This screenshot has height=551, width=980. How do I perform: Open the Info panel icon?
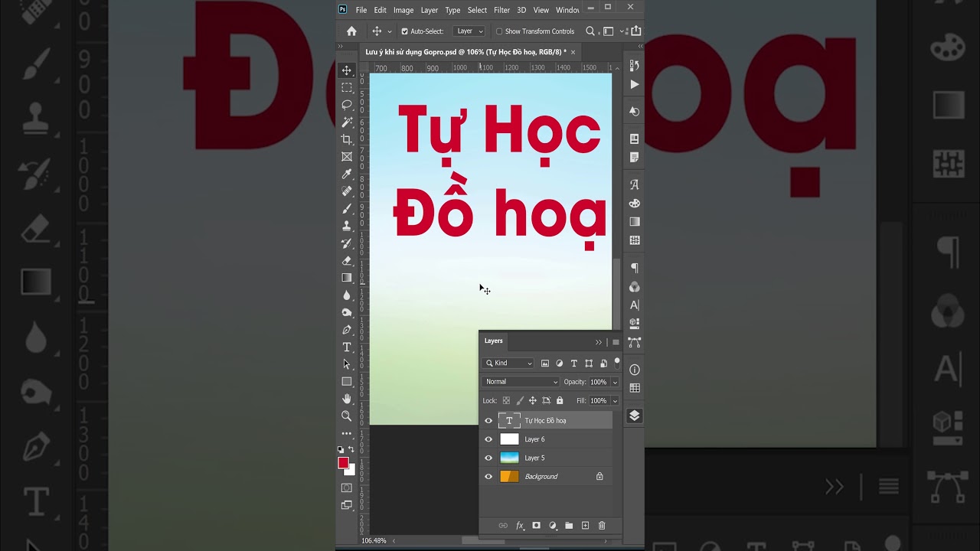click(x=634, y=370)
